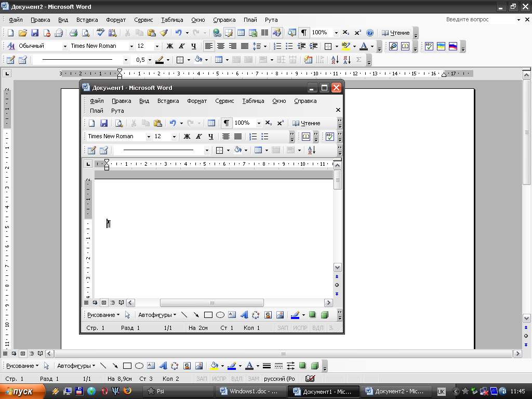
Task: Open Таблица menu in Документ2 window
Action: coord(172,20)
